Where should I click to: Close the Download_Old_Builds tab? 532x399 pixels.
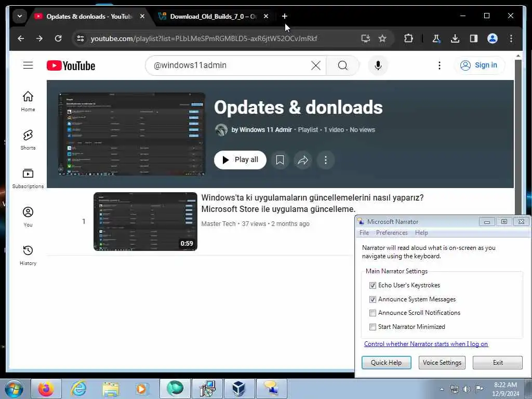coord(266,16)
